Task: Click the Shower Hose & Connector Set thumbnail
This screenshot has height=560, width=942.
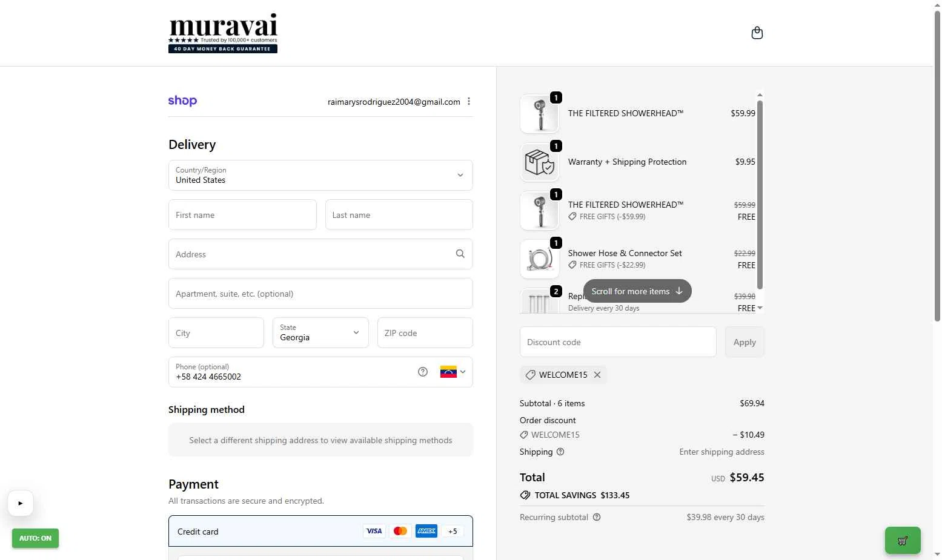Action: [x=539, y=259]
